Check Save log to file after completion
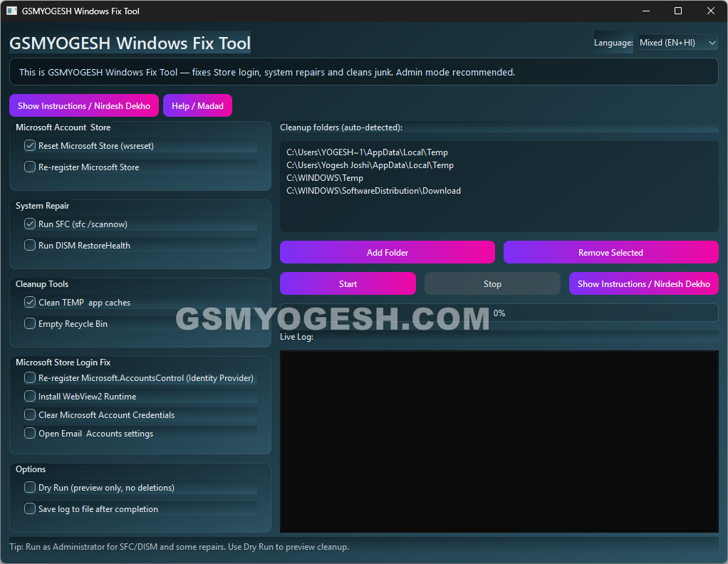The width and height of the screenshot is (728, 564). click(30, 508)
